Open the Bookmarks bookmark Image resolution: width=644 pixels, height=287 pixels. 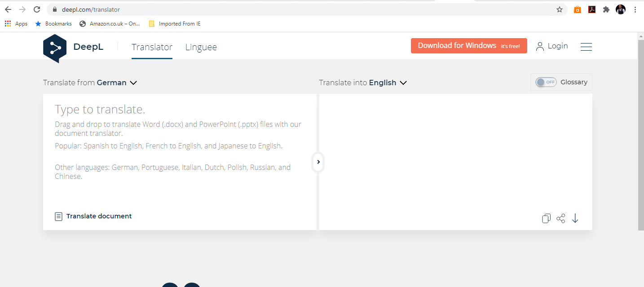tap(53, 24)
